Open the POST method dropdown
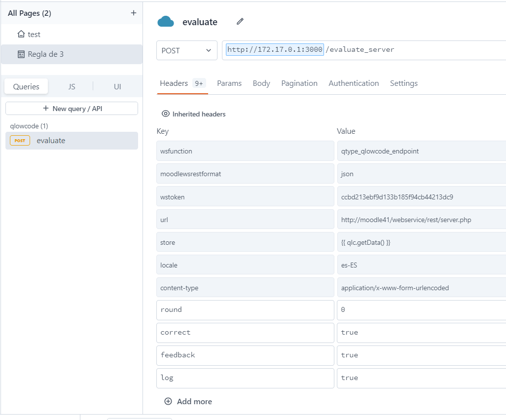The image size is (506, 420). coord(187,50)
